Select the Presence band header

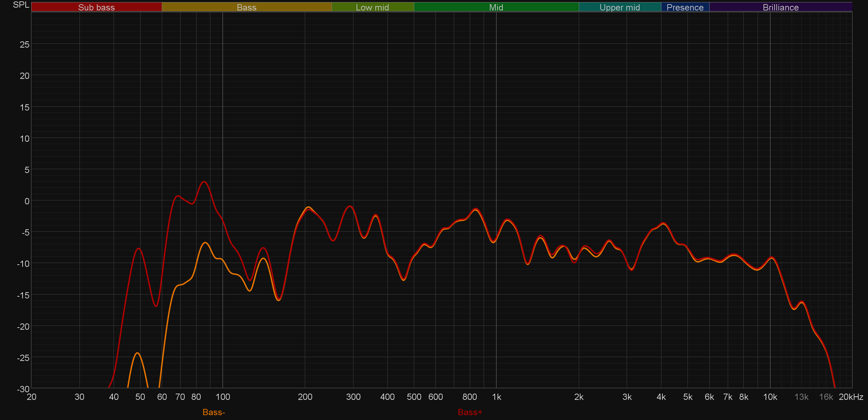pyautogui.click(x=685, y=7)
